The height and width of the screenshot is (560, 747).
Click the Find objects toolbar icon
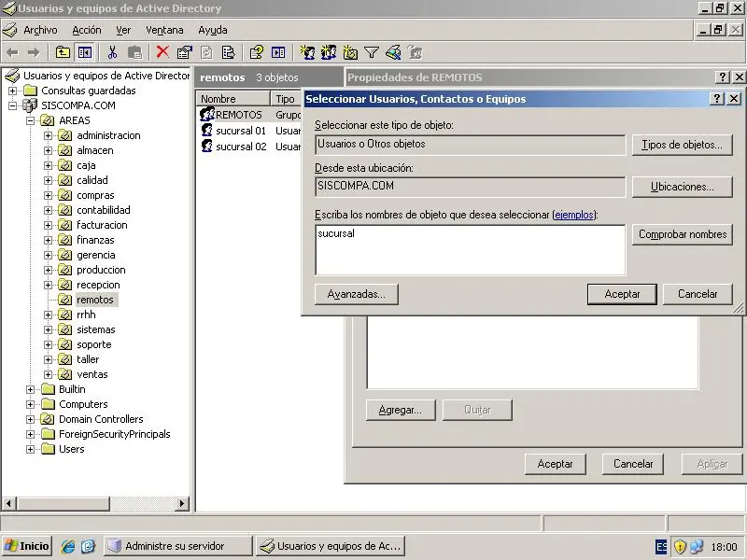pyautogui.click(x=393, y=52)
